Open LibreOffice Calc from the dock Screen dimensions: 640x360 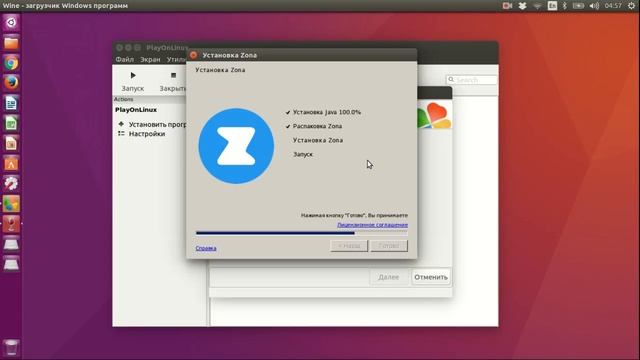[11, 123]
